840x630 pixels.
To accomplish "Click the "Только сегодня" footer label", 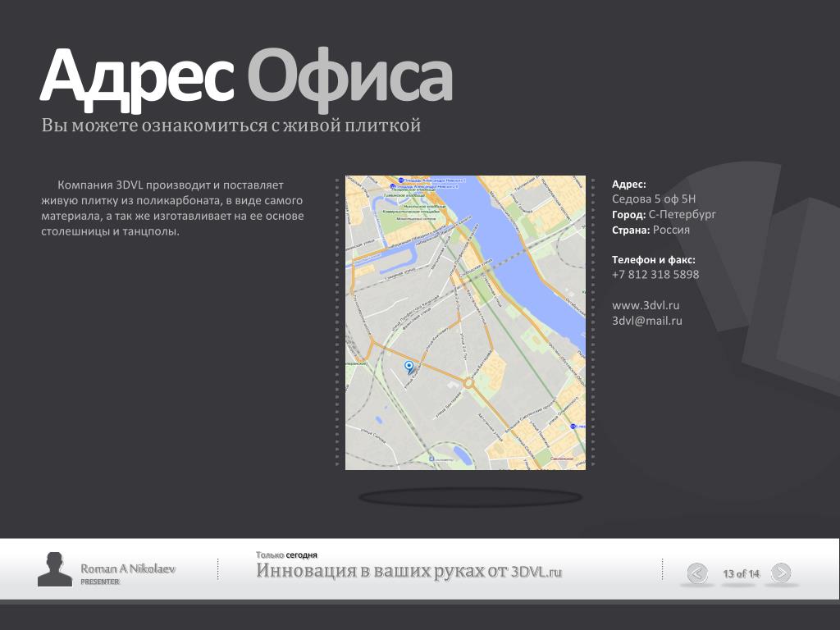I will coord(286,555).
